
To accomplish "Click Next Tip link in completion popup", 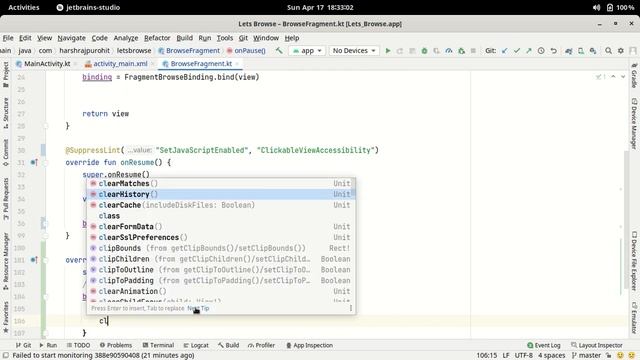I will pos(198,308).
